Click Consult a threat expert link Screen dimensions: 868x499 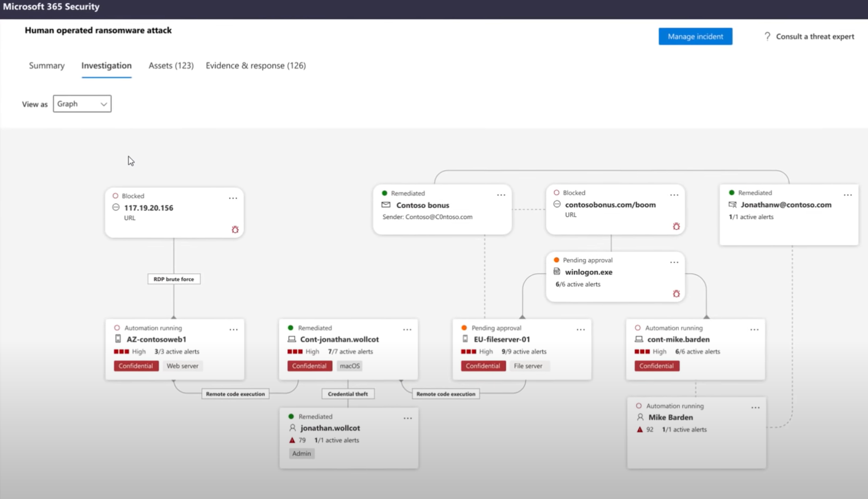809,36
